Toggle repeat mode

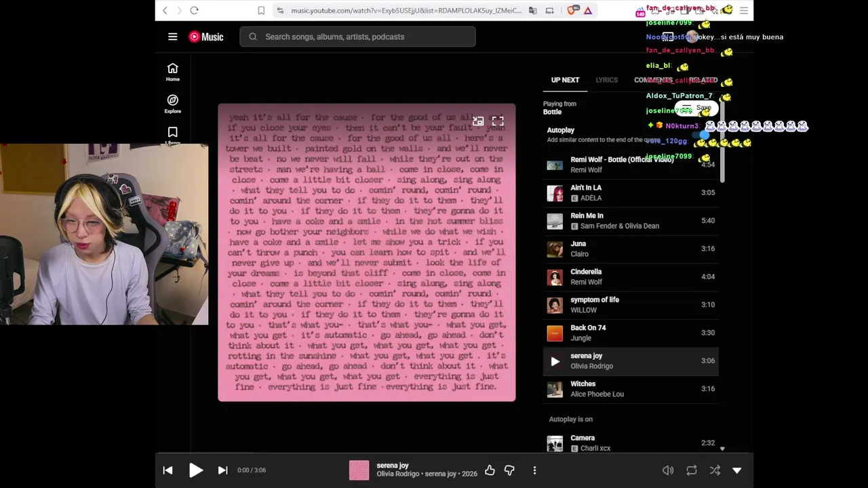[692, 470]
